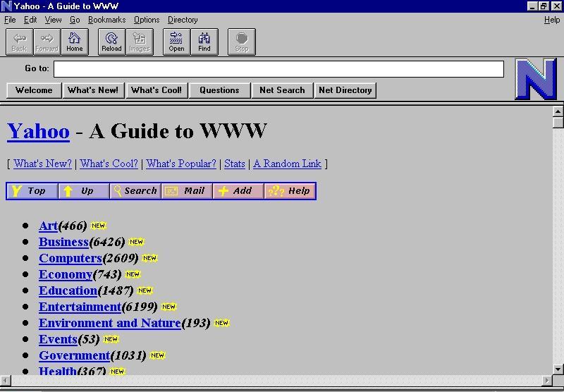Click the Back toolbar icon
Viewport: 564px width, 392px height.
coord(19,42)
